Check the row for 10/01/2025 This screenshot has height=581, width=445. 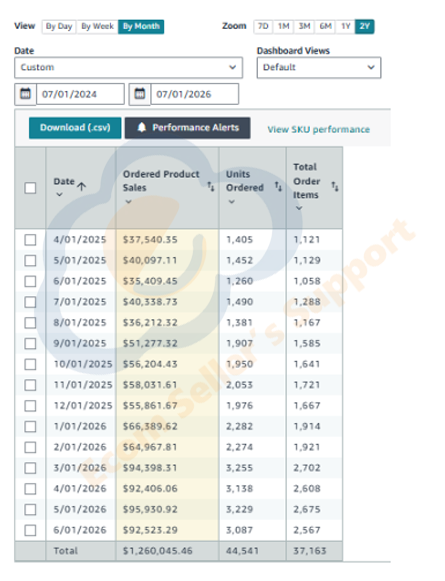tap(30, 364)
